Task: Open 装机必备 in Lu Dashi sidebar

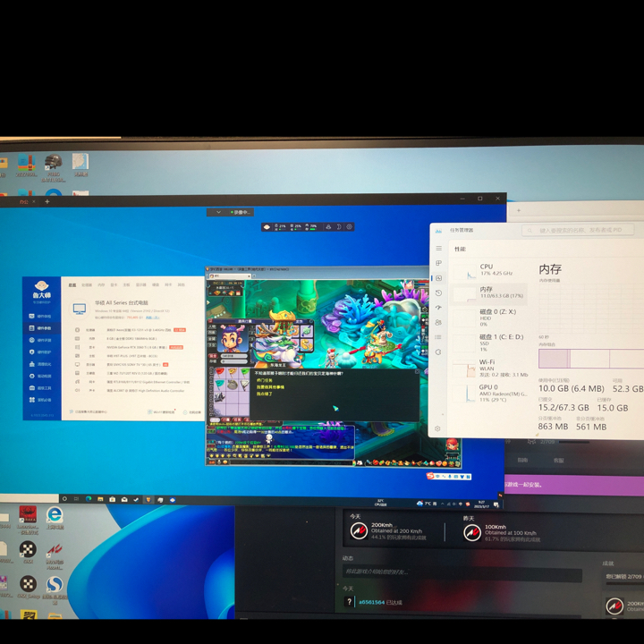Action: [40, 400]
